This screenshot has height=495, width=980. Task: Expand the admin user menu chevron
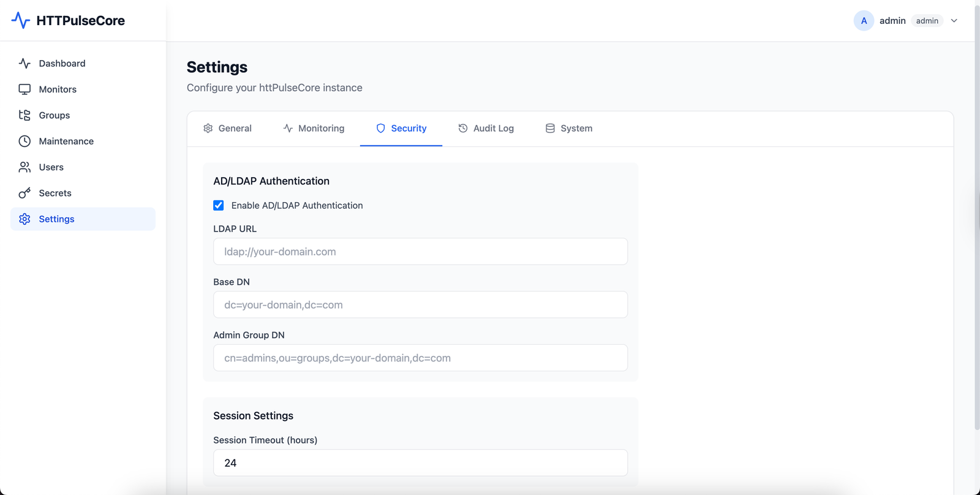coord(954,21)
